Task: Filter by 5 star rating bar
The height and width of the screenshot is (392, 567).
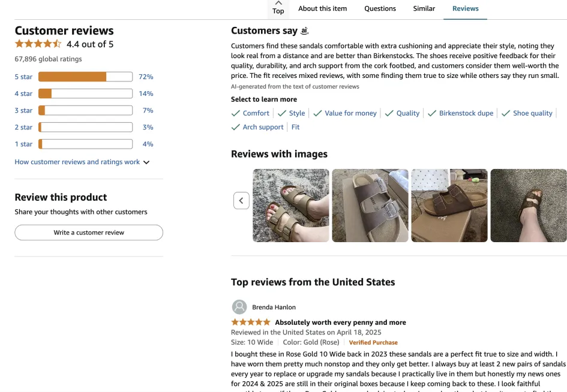Action: pyautogui.click(x=85, y=77)
